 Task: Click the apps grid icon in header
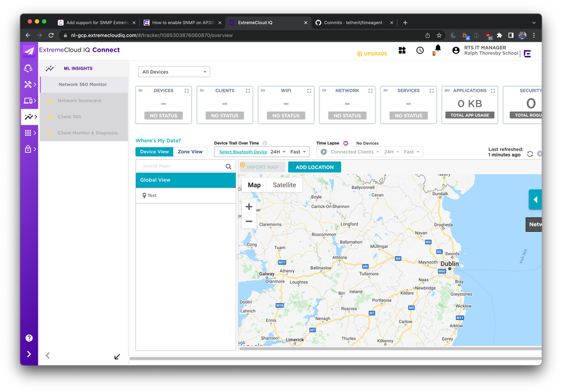pyautogui.click(x=402, y=51)
